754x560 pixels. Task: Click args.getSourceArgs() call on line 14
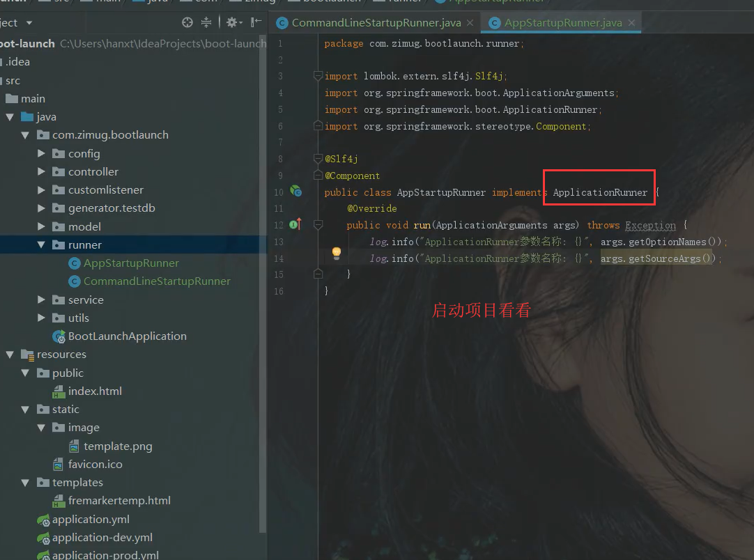pyautogui.click(x=656, y=258)
